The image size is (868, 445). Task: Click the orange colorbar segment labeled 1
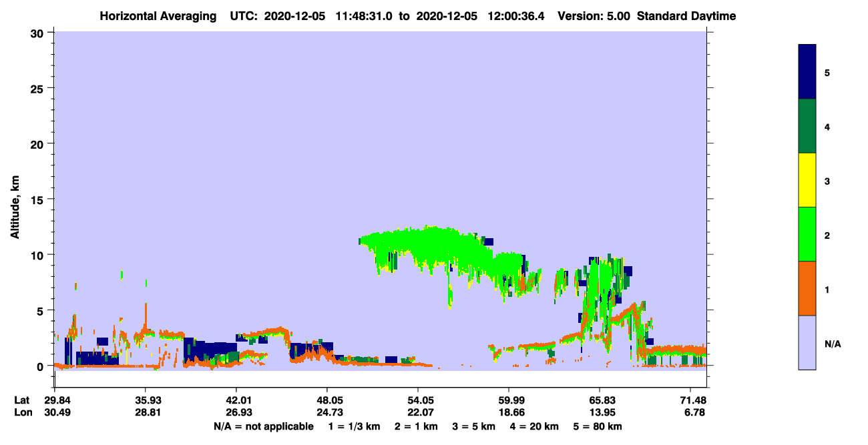tap(807, 288)
